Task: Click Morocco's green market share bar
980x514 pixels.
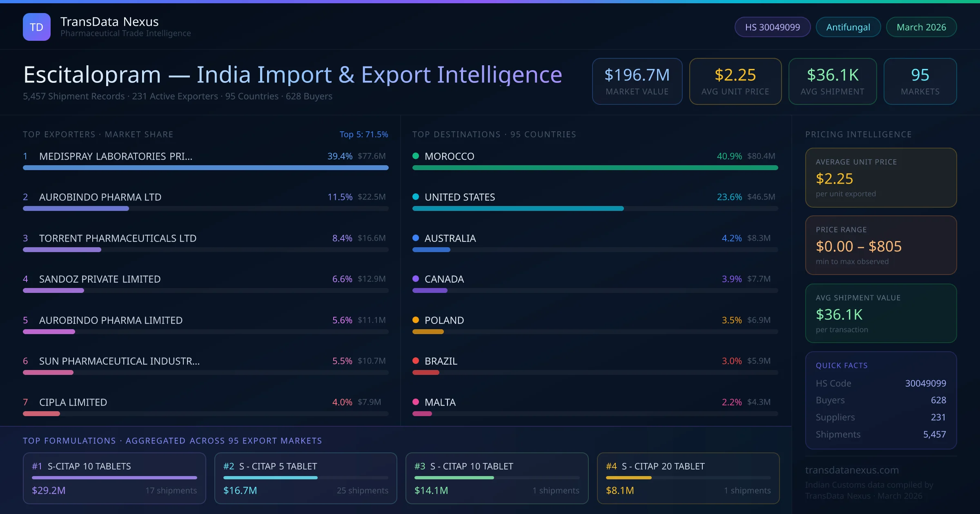Action: pyautogui.click(x=595, y=168)
